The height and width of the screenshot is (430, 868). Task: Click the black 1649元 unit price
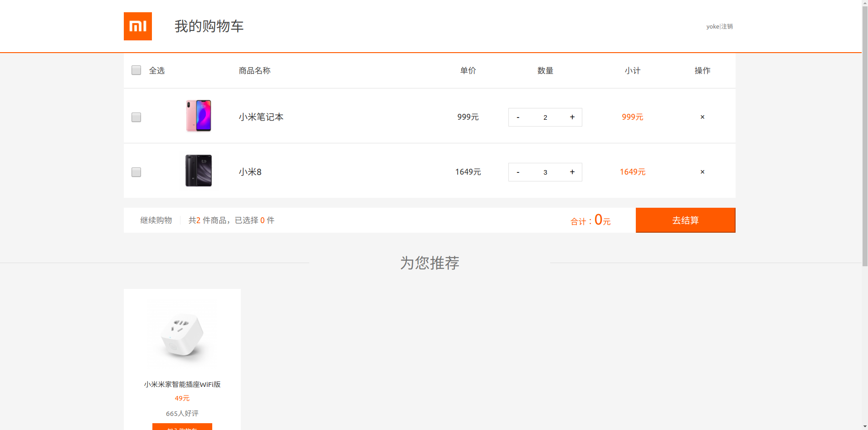point(468,172)
